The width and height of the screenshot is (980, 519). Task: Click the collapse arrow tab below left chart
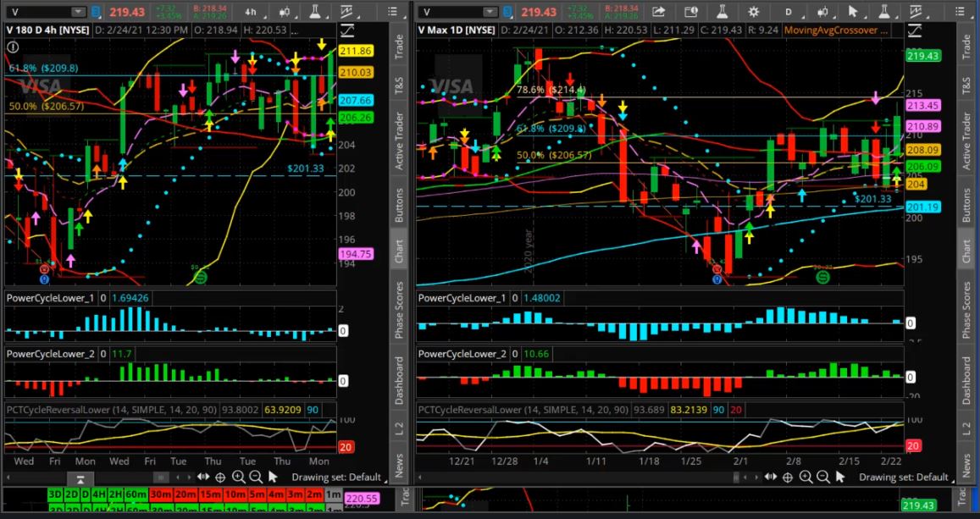point(80,480)
